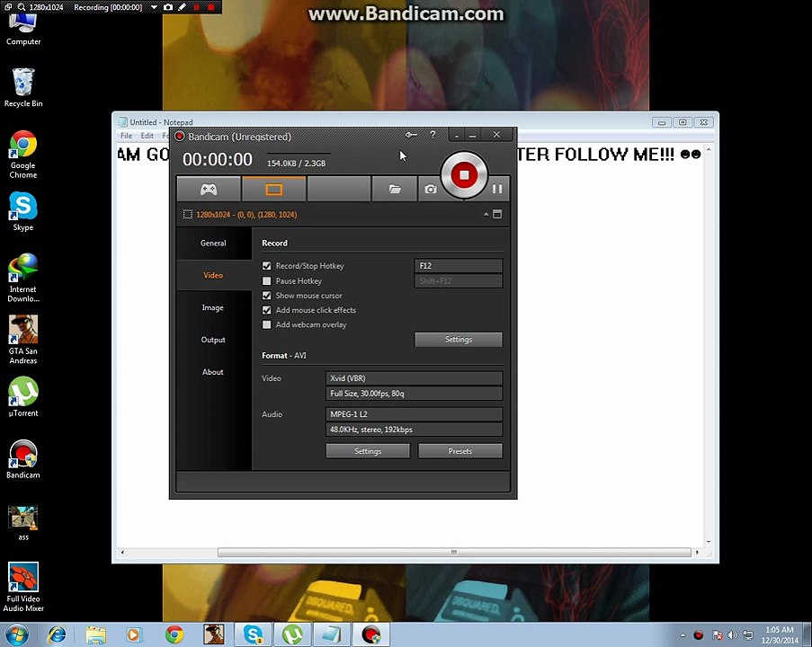The width and height of the screenshot is (812, 647).
Task: Open the Output tab
Action: [x=213, y=340]
